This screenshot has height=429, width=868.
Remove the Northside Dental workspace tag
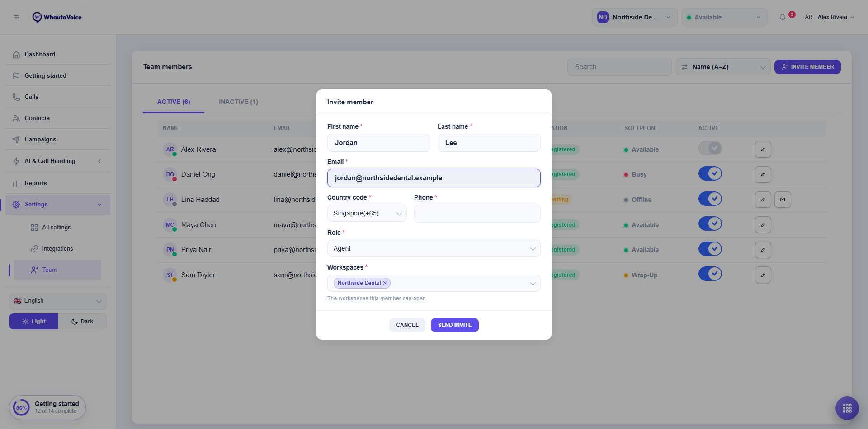385,283
